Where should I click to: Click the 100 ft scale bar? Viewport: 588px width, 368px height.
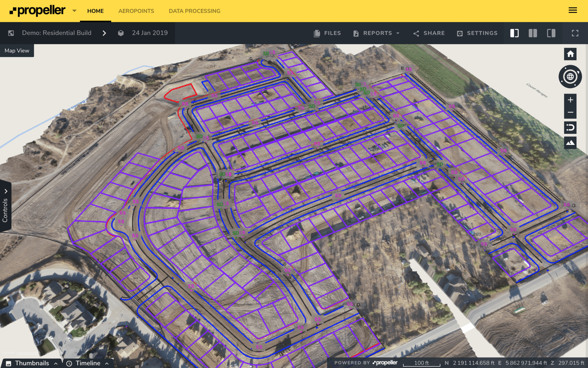click(x=422, y=363)
